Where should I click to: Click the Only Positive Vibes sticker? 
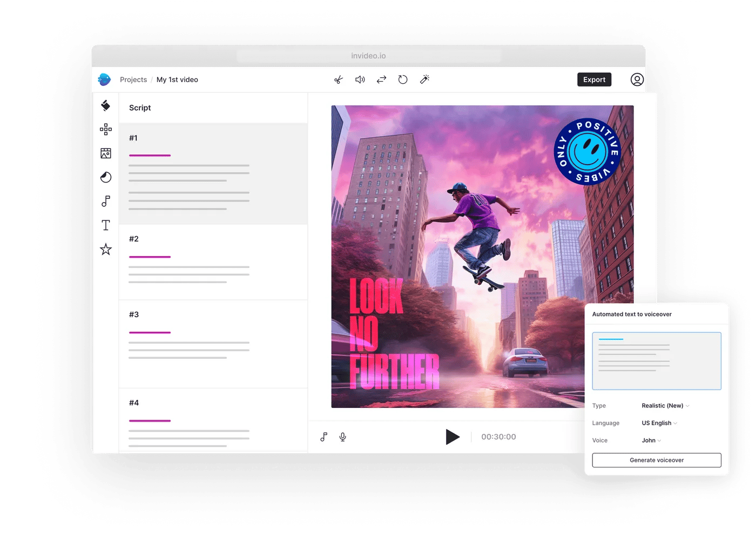coord(588,152)
